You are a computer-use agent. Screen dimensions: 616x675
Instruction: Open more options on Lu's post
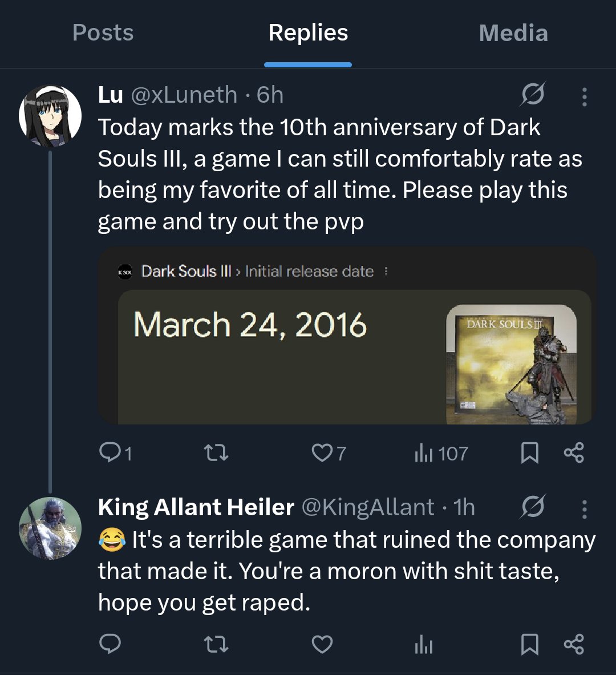coord(584,96)
